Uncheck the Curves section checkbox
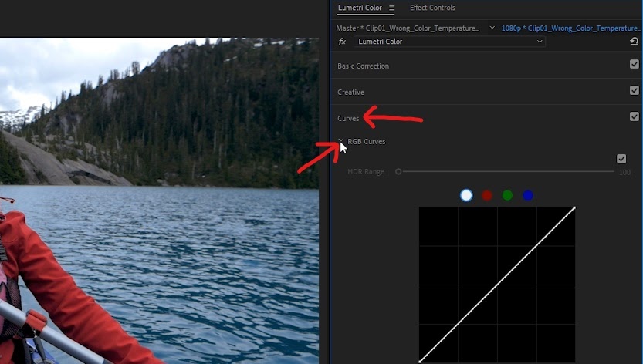Image resolution: width=643 pixels, height=364 pixels. pos(634,116)
